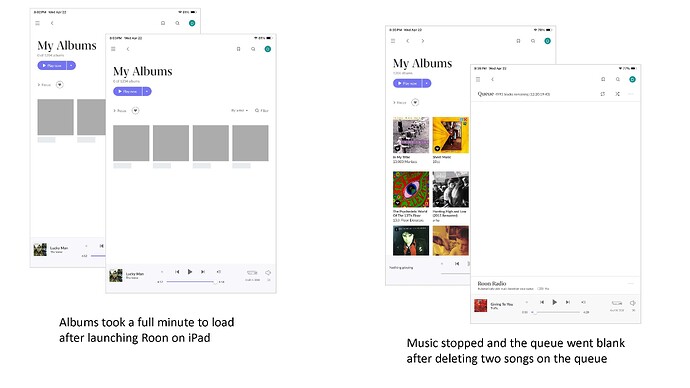Click Play now button above the loaded album covers
This screenshot has width=690, height=388.
[x=407, y=83]
